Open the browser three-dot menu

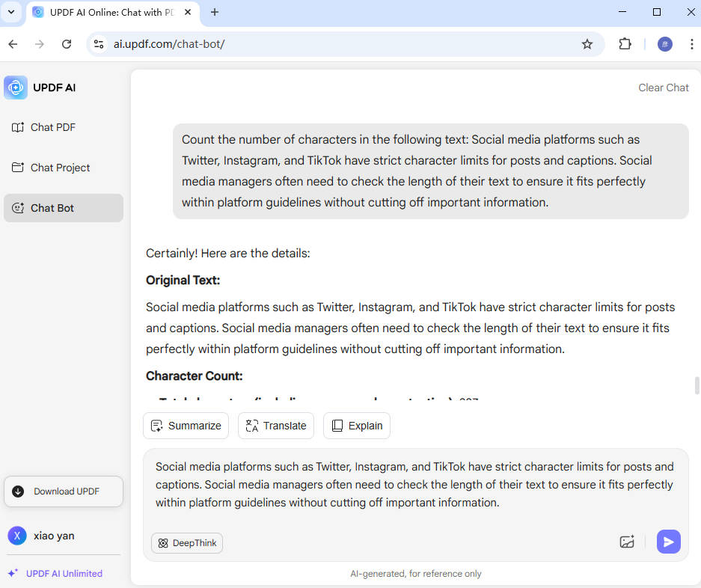point(691,44)
